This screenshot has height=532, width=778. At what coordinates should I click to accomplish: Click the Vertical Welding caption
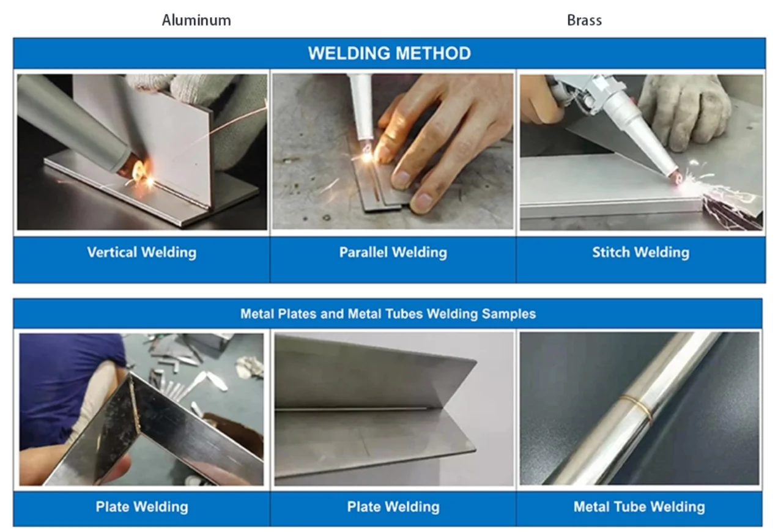point(141,253)
